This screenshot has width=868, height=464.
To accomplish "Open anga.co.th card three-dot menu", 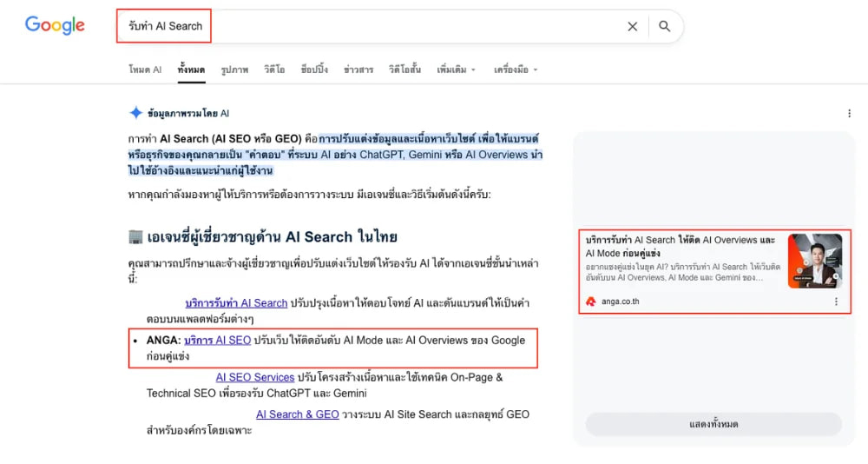I will (836, 302).
